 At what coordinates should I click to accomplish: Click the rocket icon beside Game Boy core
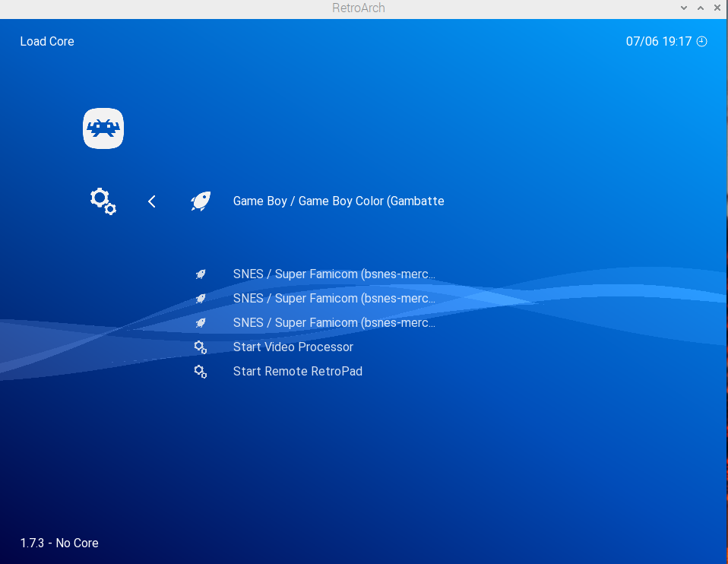pyautogui.click(x=201, y=201)
